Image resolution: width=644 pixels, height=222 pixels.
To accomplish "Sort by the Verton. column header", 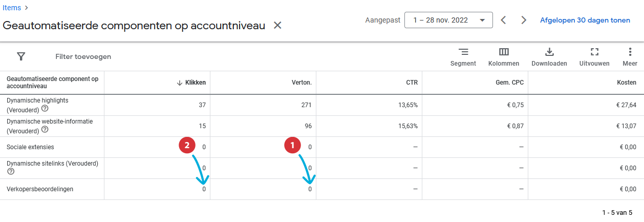I will coord(302,83).
